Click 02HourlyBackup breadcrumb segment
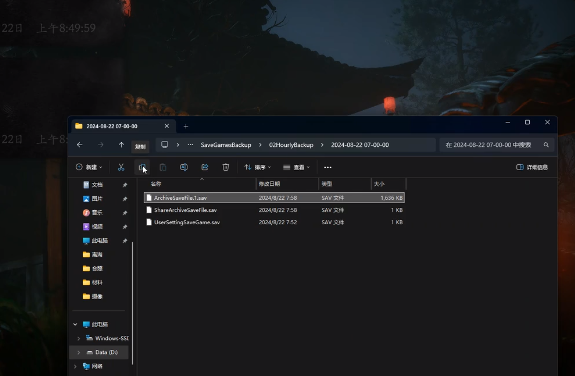This screenshot has width=575, height=376. pyautogui.click(x=291, y=145)
